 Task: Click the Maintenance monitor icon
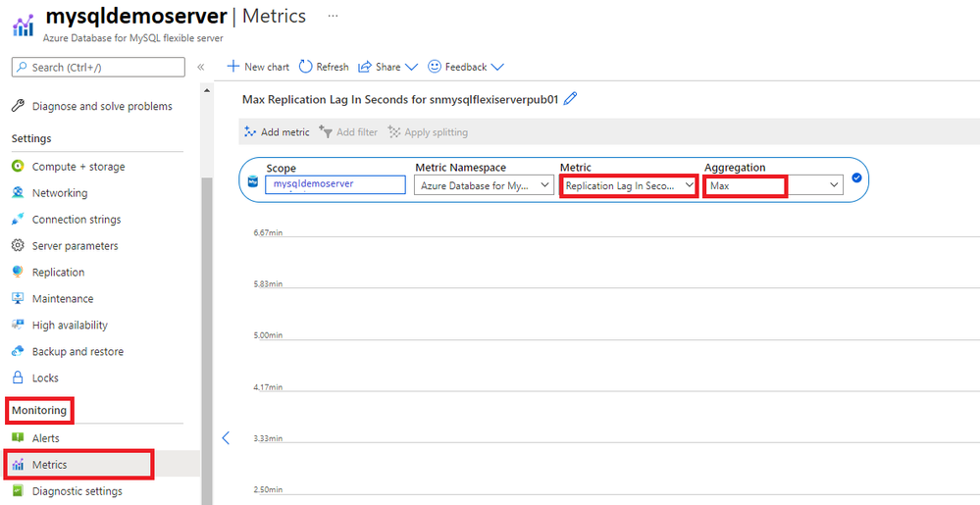click(18, 298)
